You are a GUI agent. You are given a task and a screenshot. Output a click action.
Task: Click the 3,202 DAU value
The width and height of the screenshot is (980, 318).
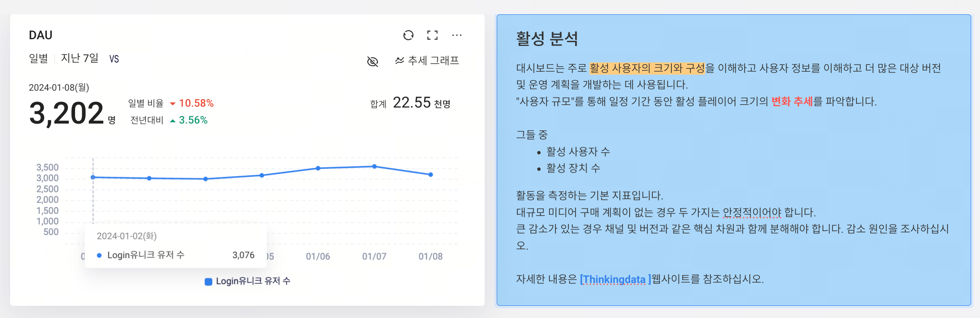pyautogui.click(x=66, y=113)
